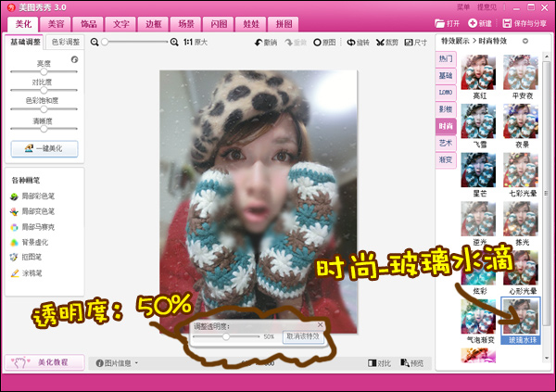
Task: Switch to the 饰品 tab
Action: coord(88,24)
